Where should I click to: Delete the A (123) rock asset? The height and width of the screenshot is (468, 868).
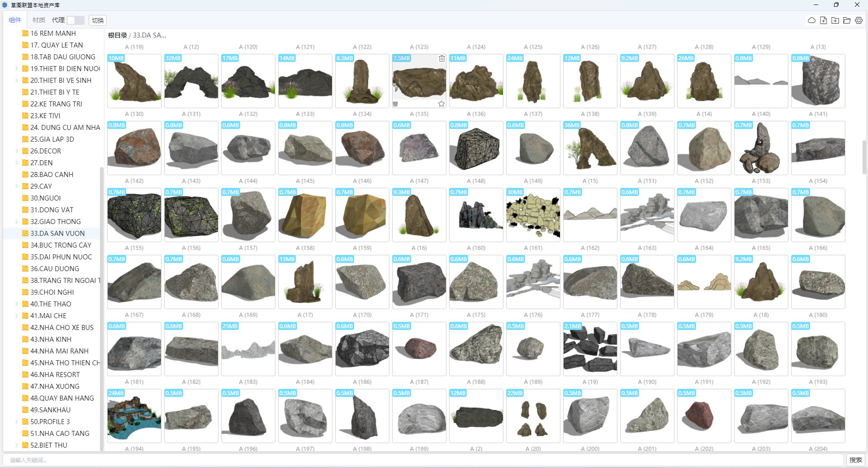[441, 58]
